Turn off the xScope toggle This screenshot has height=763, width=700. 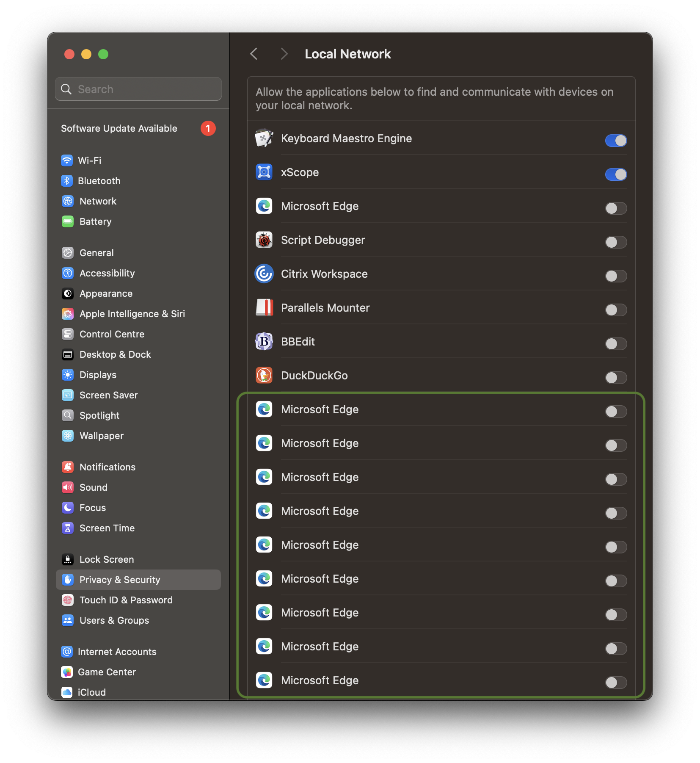616,174
